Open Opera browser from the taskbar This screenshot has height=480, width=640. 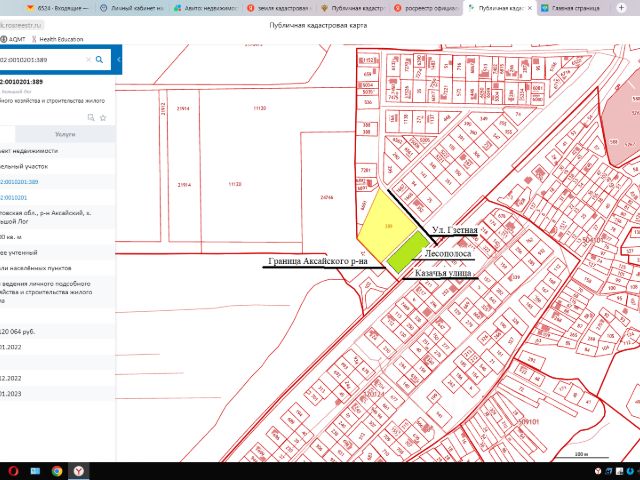[12, 470]
